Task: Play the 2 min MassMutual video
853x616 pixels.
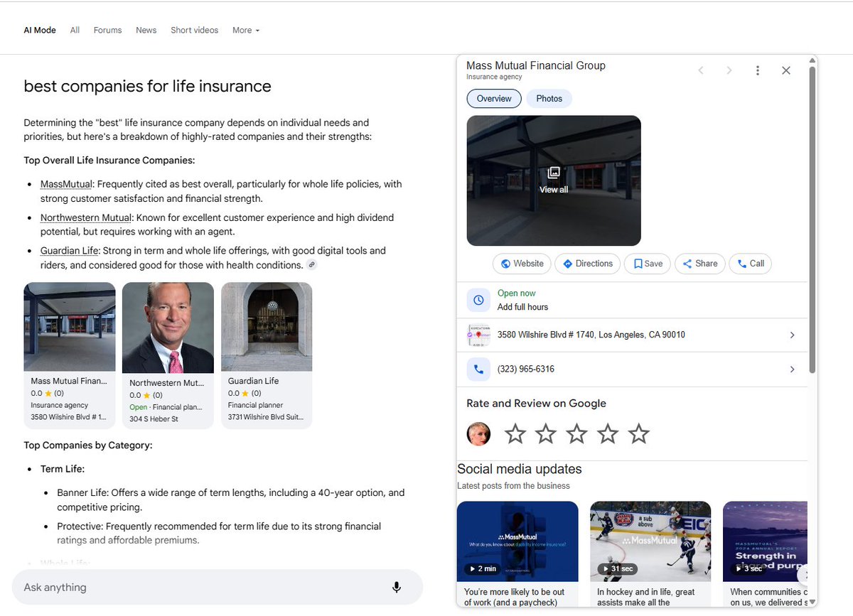Action: click(517, 541)
